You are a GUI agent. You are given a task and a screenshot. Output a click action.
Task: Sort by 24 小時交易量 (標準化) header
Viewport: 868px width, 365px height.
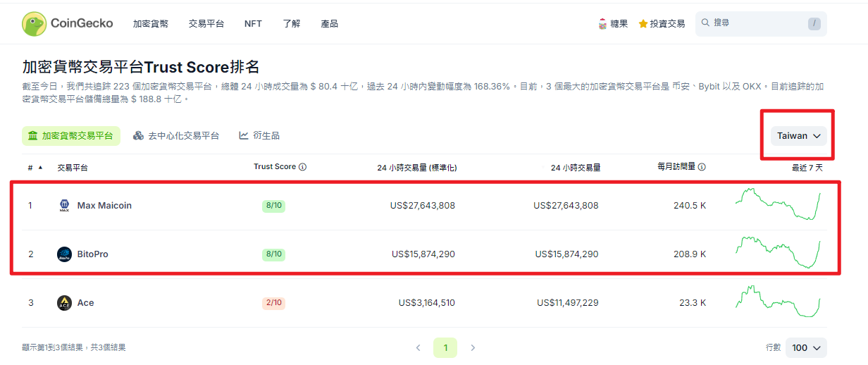(417, 168)
